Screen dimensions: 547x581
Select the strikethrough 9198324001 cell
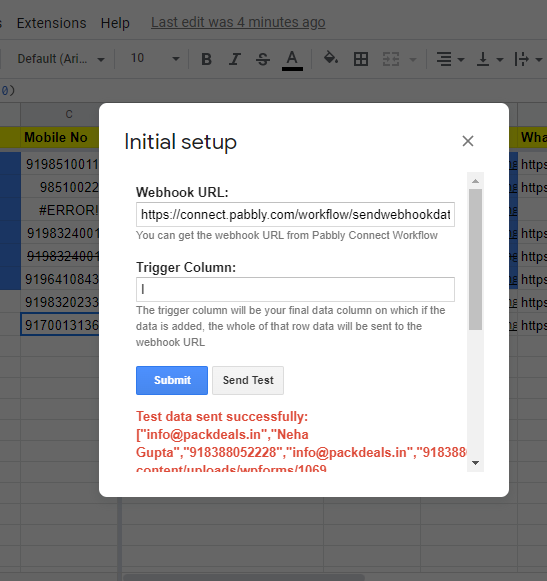60,256
